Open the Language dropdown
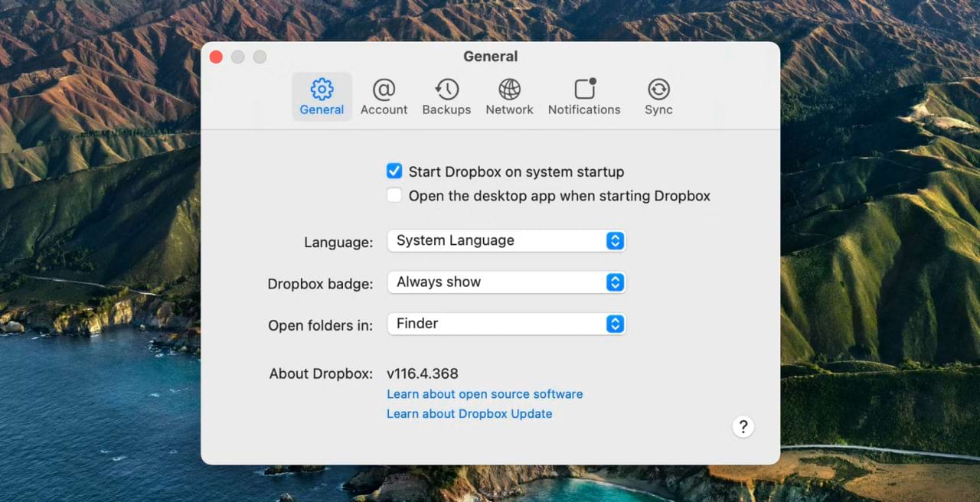 coord(506,240)
